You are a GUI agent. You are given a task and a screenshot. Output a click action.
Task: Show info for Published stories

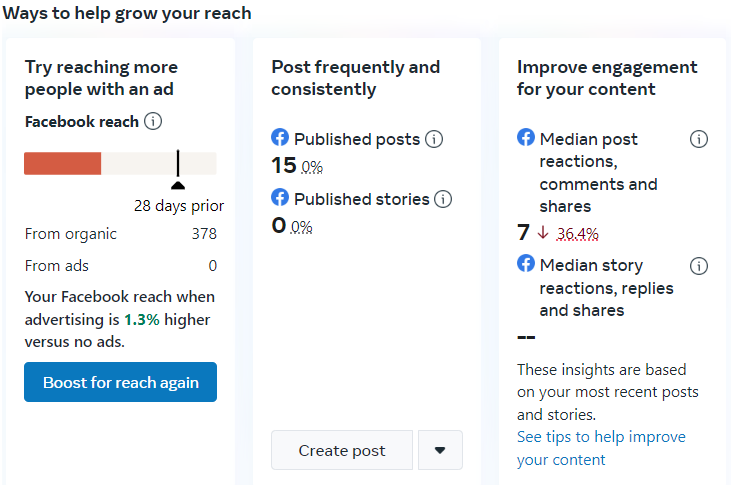pyautogui.click(x=443, y=199)
